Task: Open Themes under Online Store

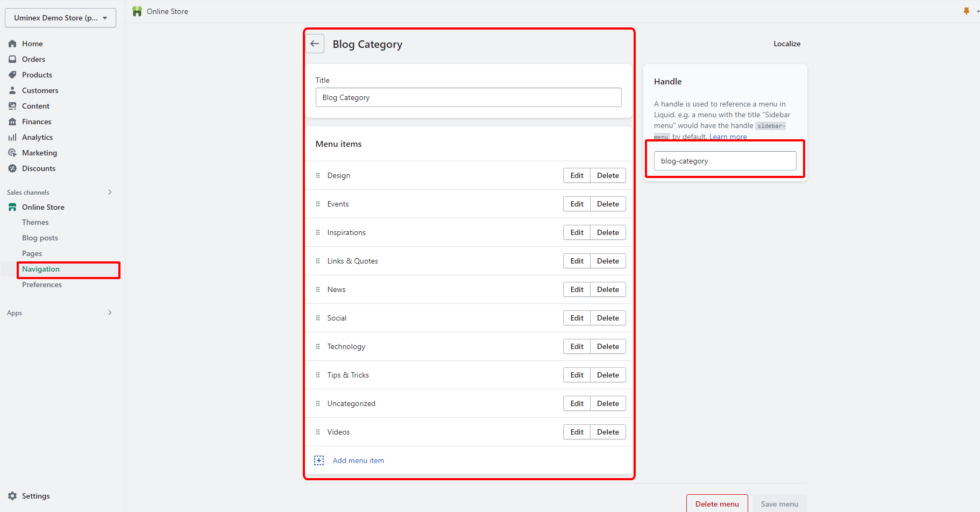Action: (35, 222)
